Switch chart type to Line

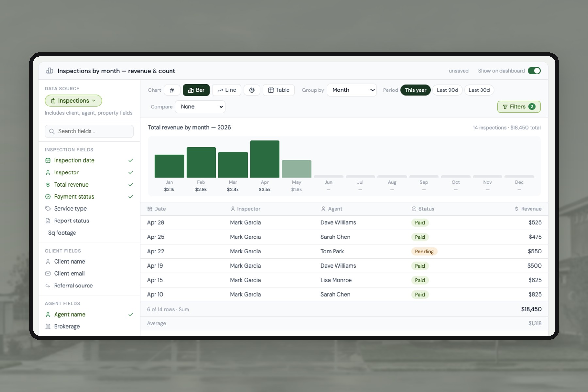click(x=227, y=90)
